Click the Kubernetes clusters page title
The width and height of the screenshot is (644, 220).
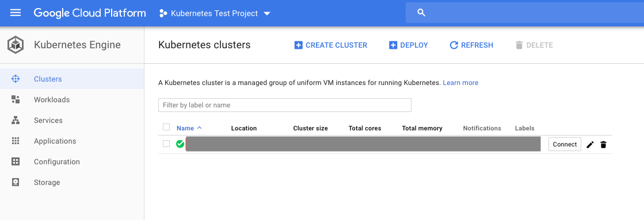click(204, 45)
